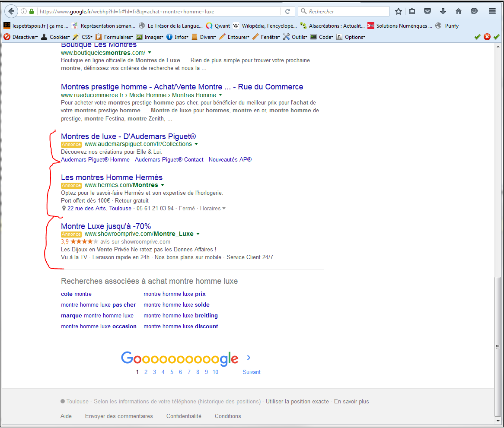504x428 pixels.
Task: Open the downloads arrow icon
Action: (443, 11)
